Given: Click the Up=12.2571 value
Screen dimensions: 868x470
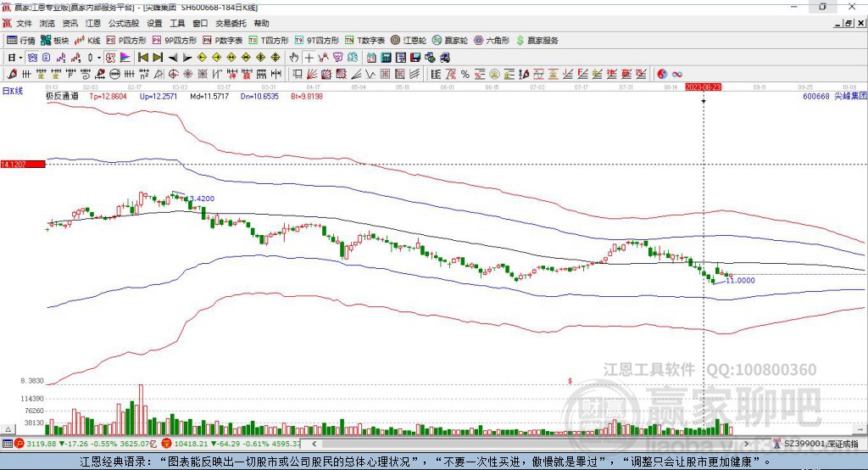Looking at the screenshot, I should click(x=159, y=96).
